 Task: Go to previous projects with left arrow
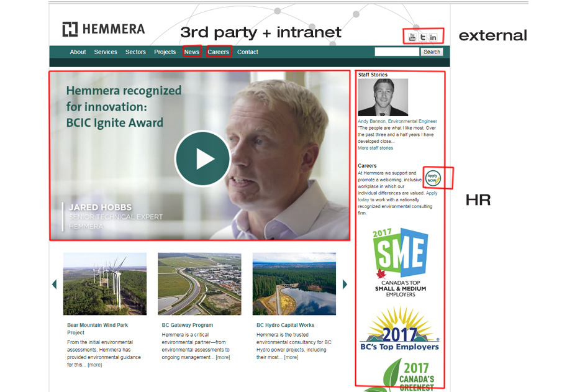click(55, 285)
